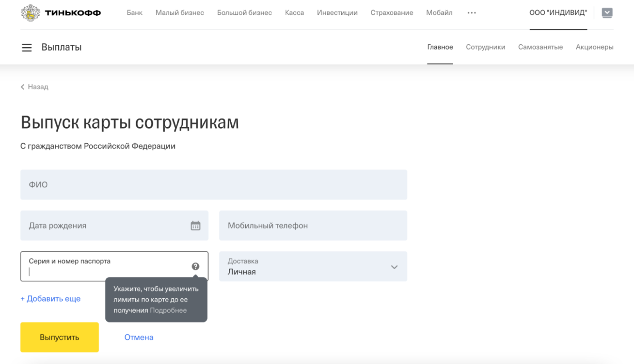
Task: Click the ФИО input field
Action: coord(214,185)
